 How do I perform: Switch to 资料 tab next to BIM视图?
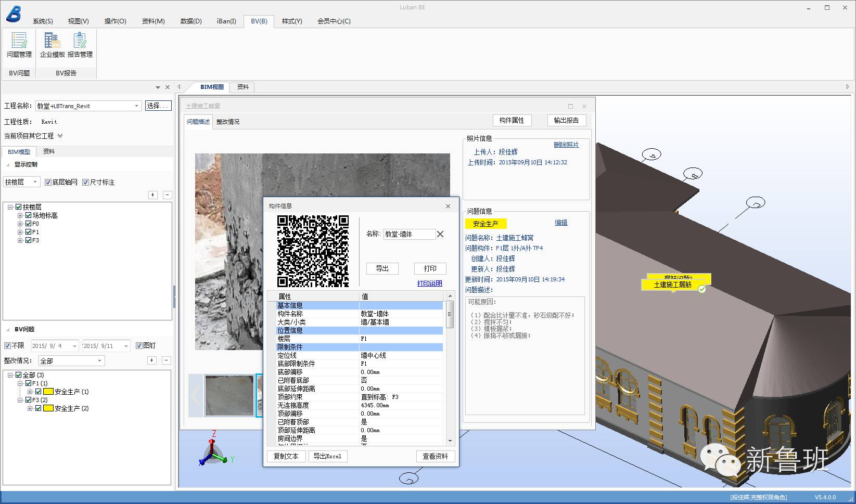pyautogui.click(x=243, y=87)
